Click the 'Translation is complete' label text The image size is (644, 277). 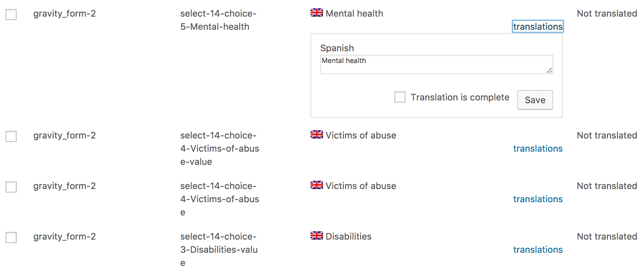(460, 97)
